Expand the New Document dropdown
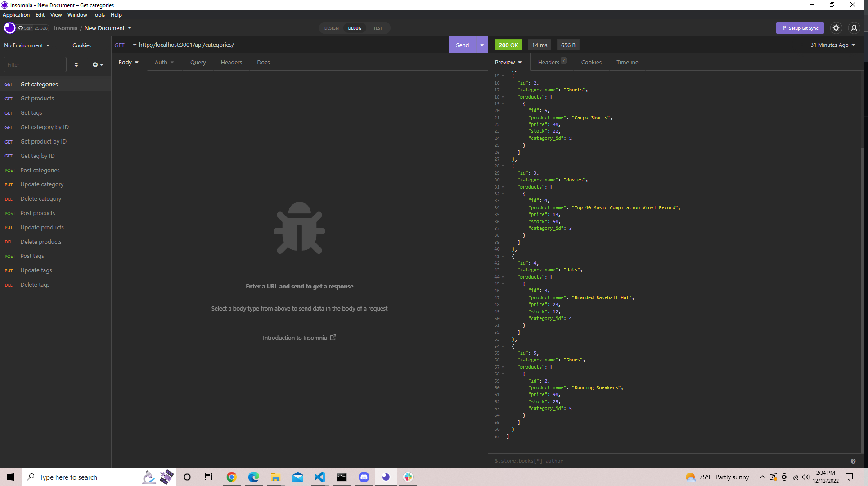The width and height of the screenshot is (868, 486). point(108,28)
